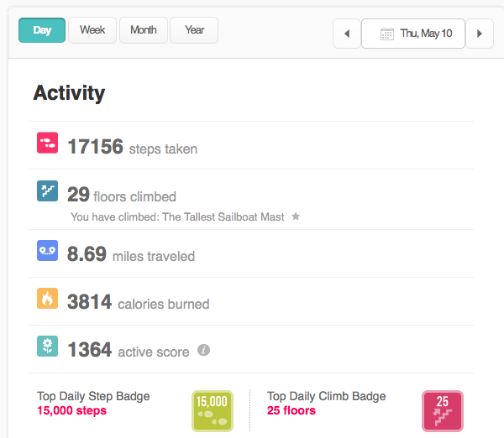Switch to the Month view tab
Viewport: 504px width, 438px height.
[x=144, y=30]
